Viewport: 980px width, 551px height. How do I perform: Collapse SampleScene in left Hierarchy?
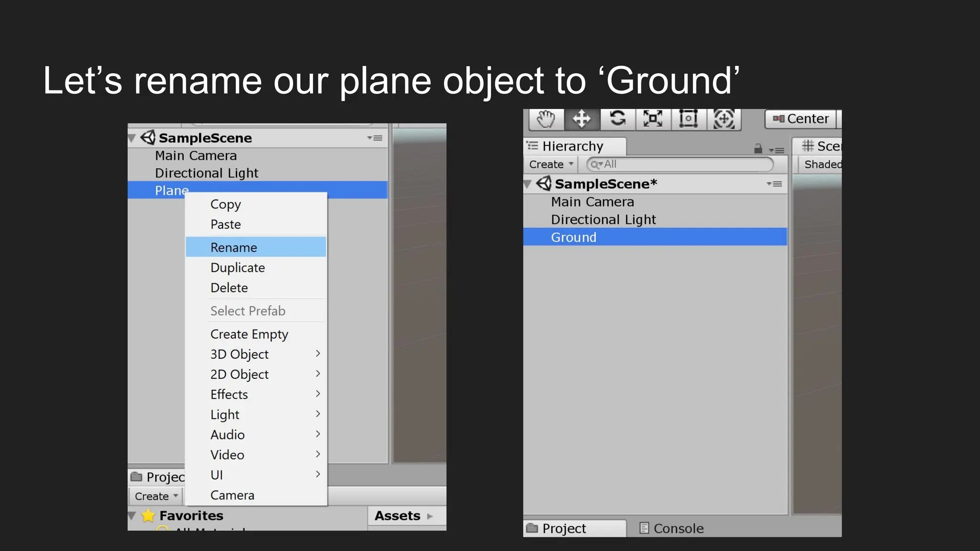(132, 139)
